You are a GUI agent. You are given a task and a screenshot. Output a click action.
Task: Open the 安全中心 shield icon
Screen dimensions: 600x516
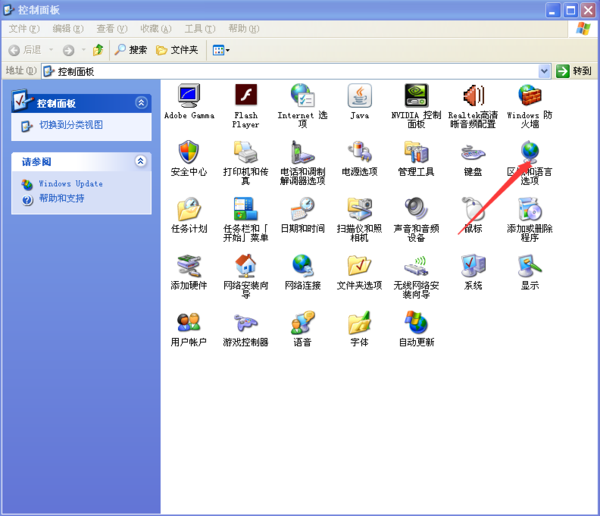pyautogui.click(x=189, y=152)
